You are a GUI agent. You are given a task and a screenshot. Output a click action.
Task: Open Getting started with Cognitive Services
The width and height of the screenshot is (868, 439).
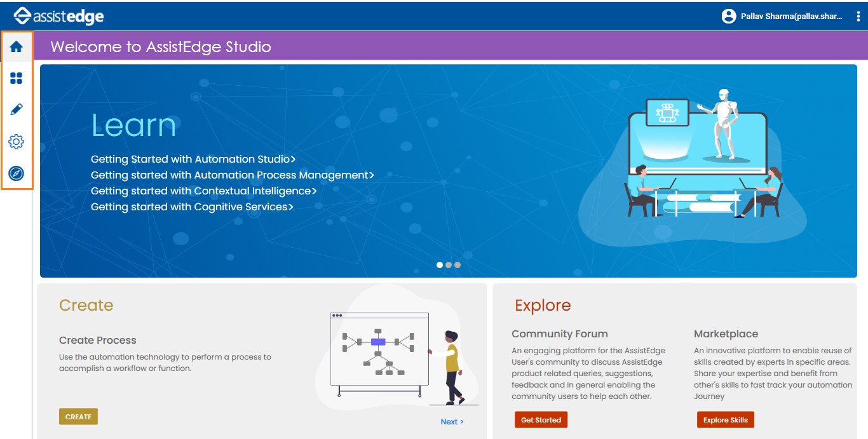[191, 206]
